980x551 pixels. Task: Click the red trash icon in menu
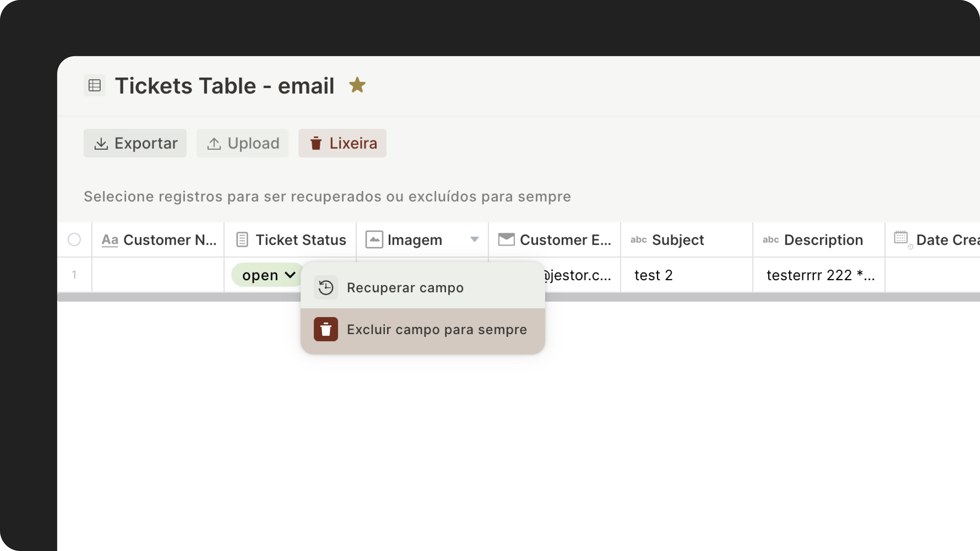pos(326,329)
